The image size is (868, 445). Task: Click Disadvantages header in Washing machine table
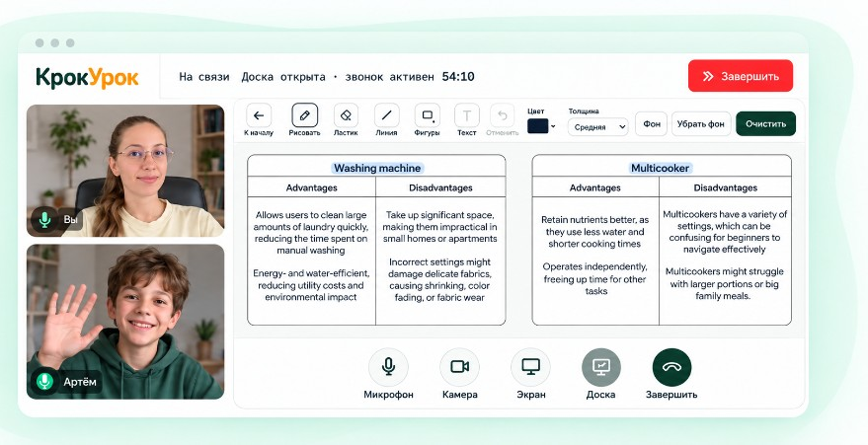(440, 187)
